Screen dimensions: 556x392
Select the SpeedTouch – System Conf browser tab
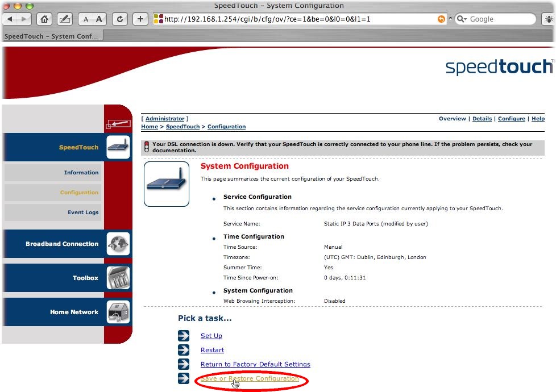52,36
